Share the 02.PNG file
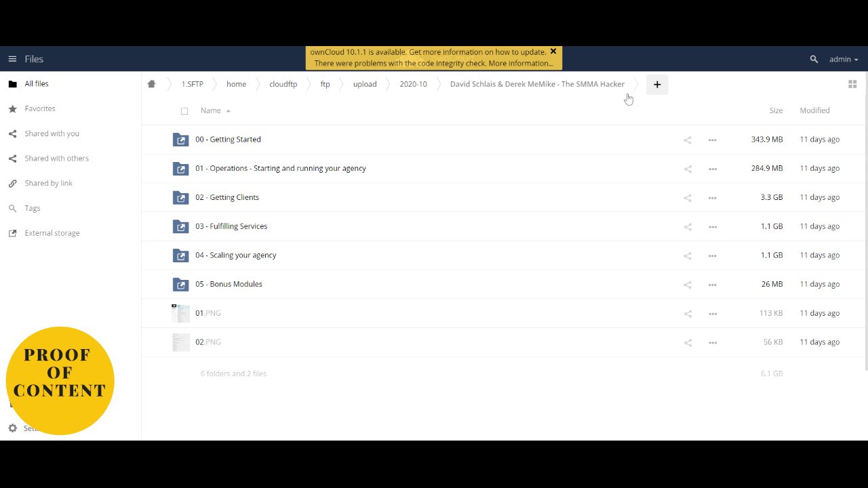The image size is (868, 488). click(688, 343)
